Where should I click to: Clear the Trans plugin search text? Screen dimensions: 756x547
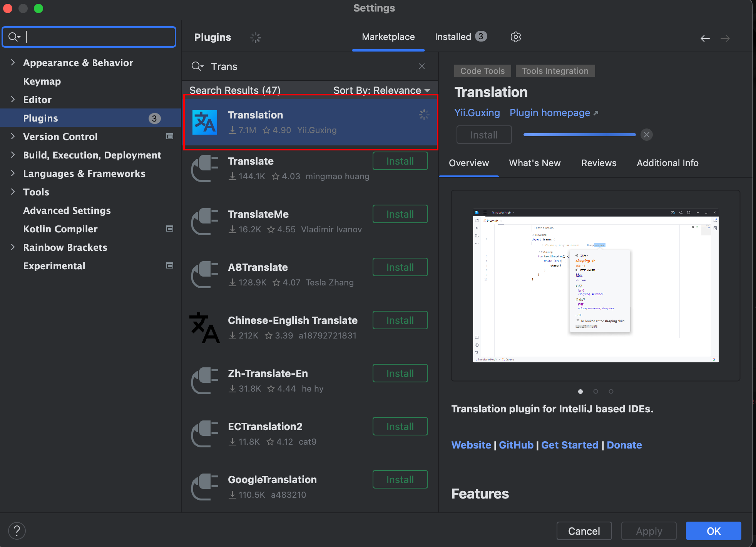point(422,66)
